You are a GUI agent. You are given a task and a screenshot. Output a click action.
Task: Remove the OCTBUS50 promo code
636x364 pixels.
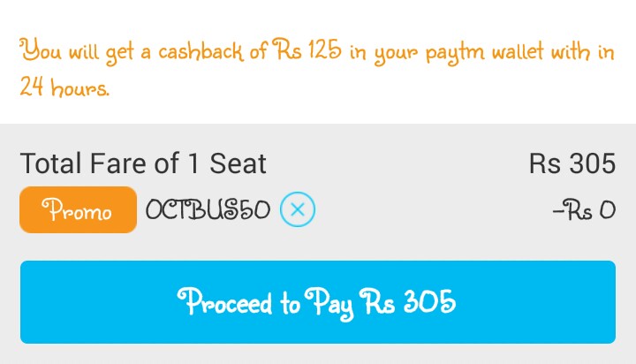(298, 210)
